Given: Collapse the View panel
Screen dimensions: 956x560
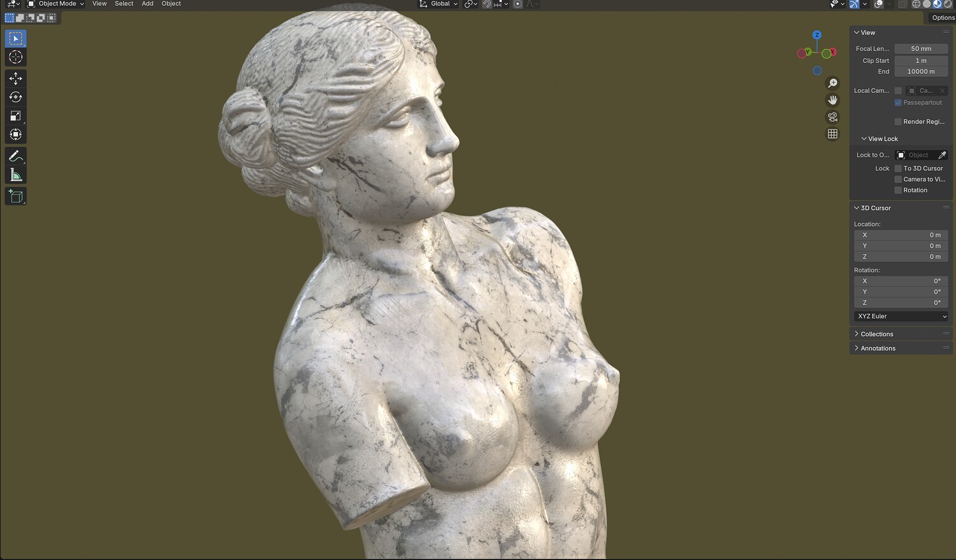Looking at the screenshot, I should pos(857,32).
